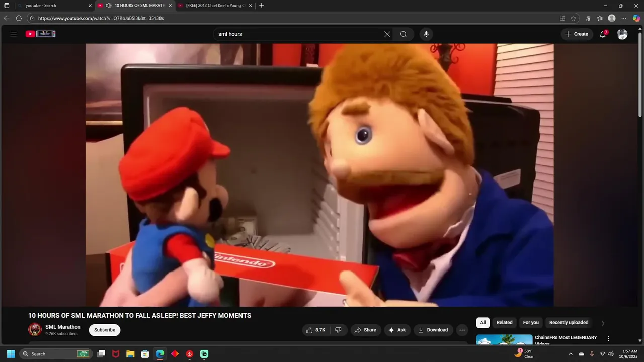Open the SML Marathon channel name link
Image resolution: width=644 pixels, height=362 pixels.
coord(63,327)
